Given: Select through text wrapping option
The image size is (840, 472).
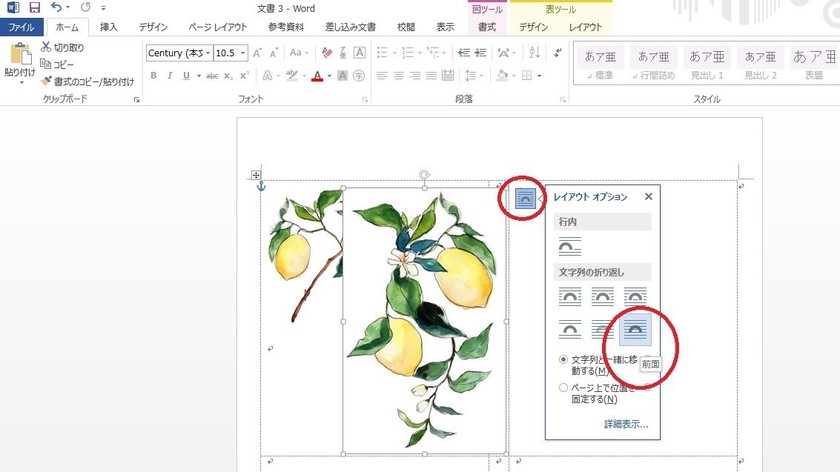Looking at the screenshot, I should click(635, 296).
